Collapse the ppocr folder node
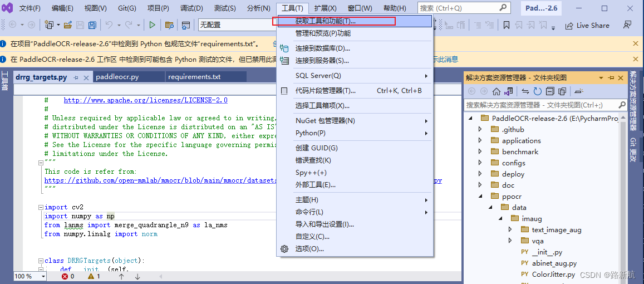This screenshot has height=284, width=644. [480, 196]
